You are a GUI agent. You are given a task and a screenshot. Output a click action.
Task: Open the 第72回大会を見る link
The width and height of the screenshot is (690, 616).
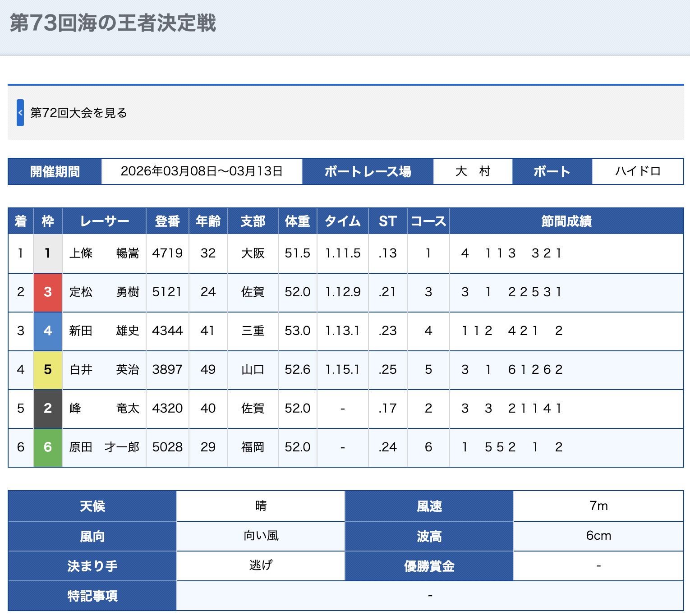point(78,113)
